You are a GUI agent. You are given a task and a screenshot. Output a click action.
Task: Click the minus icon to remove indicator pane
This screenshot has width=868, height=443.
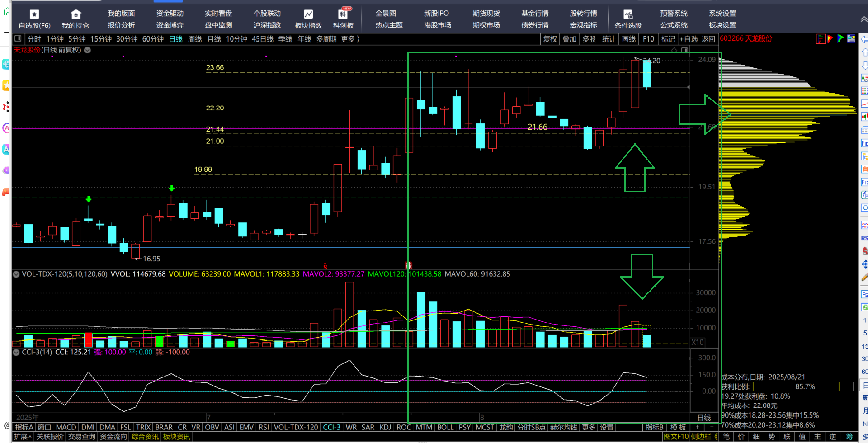pyautogui.click(x=712, y=427)
